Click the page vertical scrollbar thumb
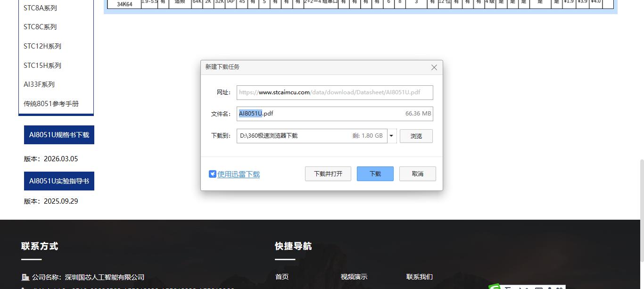The image size is (644, 289). click(641, 211)
